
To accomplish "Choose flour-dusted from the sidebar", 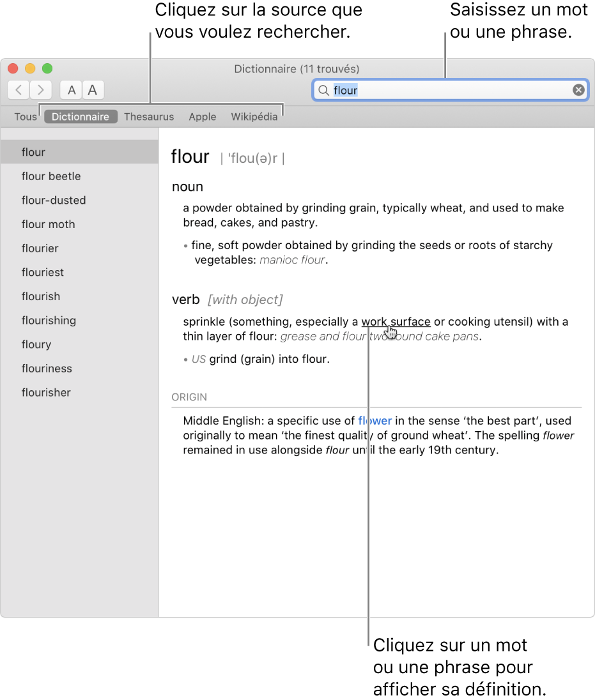I will tap(54, 201).
